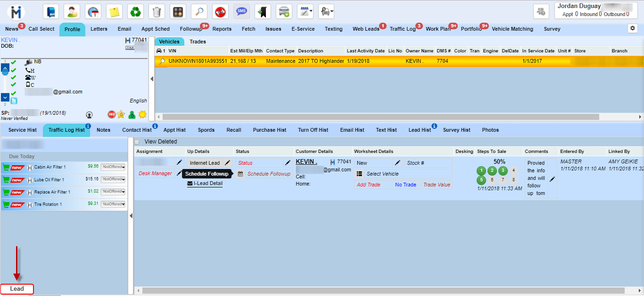Collapse the customer profile panel left arrow
644x296 pixels.
tap(152, 79)
